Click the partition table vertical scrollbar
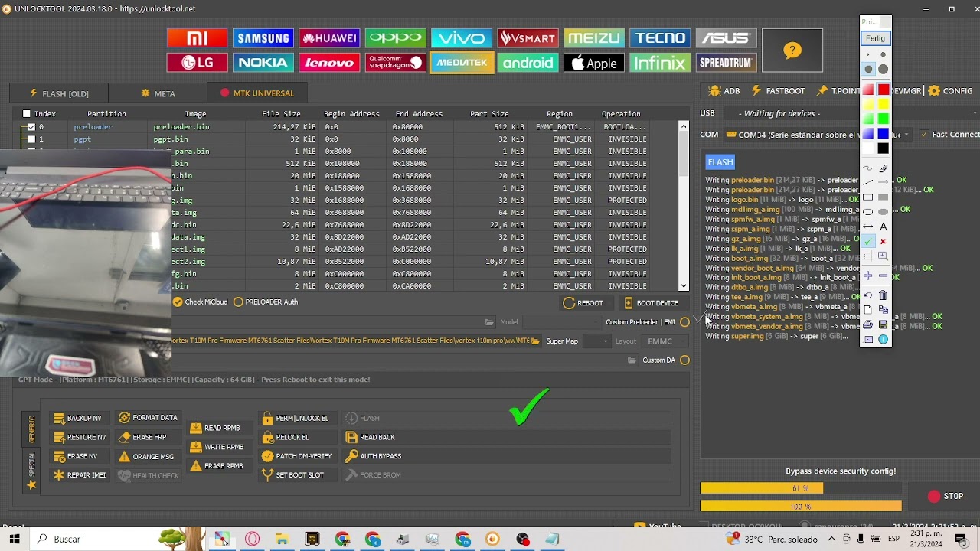 [x=684, y=205]
